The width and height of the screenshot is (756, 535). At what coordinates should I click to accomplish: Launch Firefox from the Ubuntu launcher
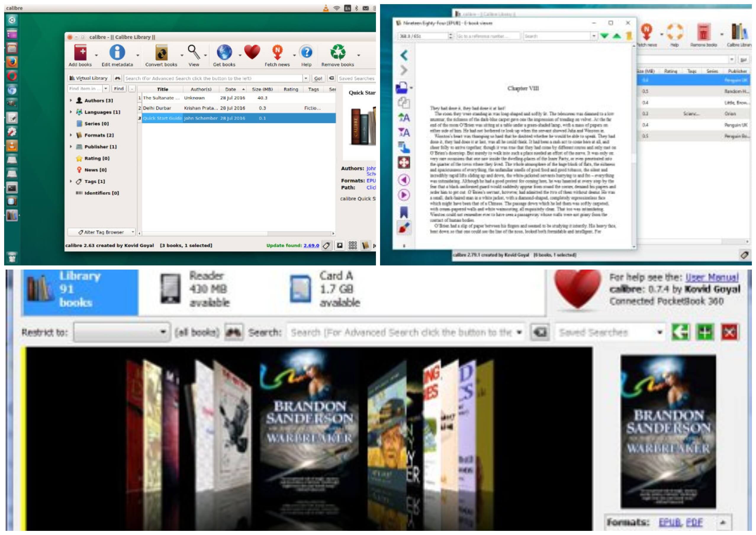pyautogui.click(x=12, y=62)
